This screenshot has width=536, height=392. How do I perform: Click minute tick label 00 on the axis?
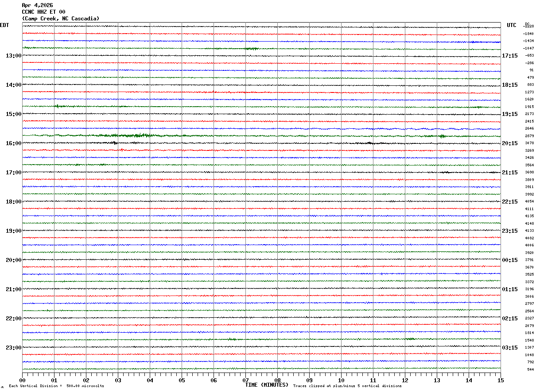coord(22,380)
